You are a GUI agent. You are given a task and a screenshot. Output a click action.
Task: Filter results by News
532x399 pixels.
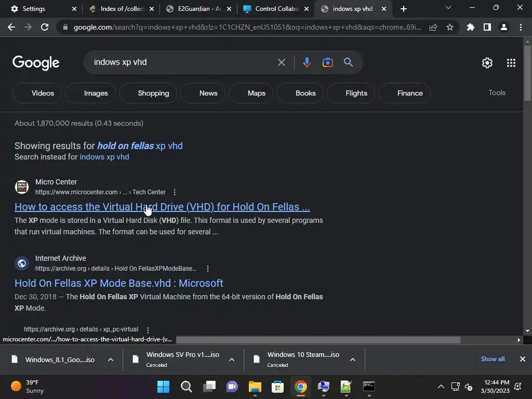click(x=203, y=94)
